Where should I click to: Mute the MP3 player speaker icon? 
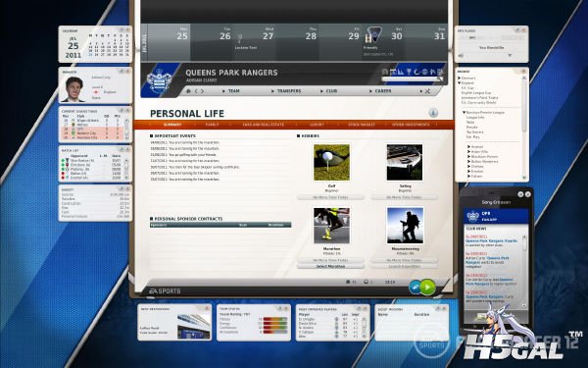coord(461,56)
